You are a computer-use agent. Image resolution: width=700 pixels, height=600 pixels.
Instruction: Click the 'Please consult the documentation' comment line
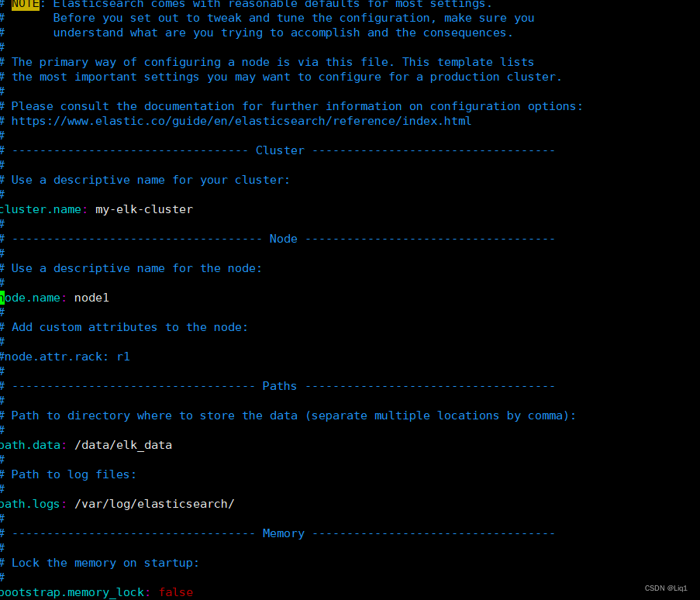click(x=297, y=106)
